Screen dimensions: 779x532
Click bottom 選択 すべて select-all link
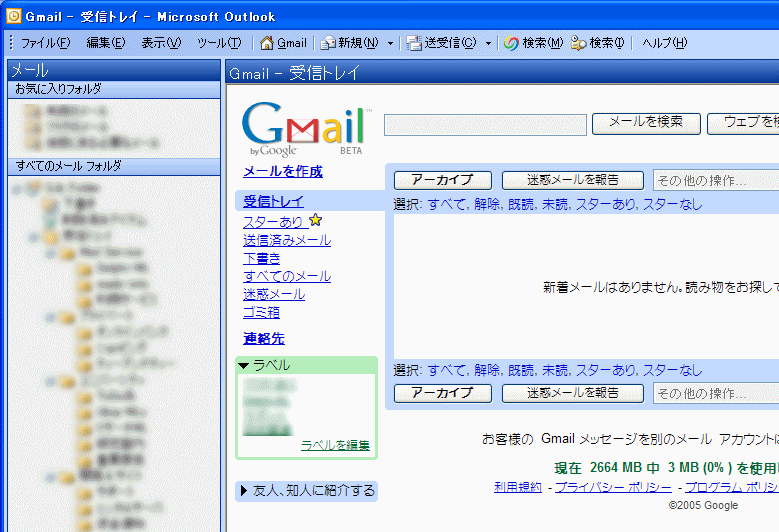[447, 371]
